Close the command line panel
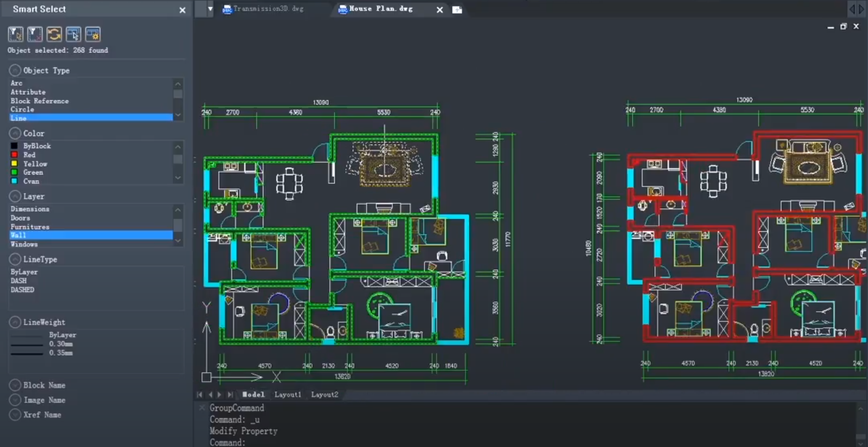 [202, 408]
